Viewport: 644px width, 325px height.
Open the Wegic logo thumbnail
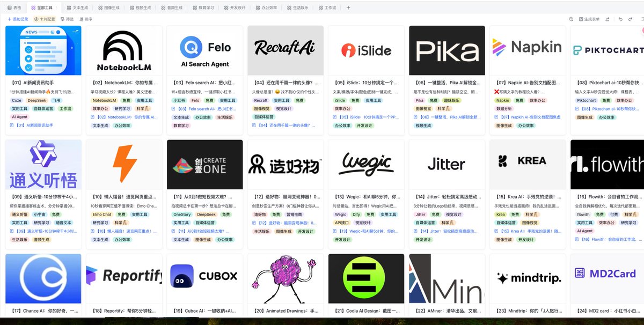(x=367, y=165)
